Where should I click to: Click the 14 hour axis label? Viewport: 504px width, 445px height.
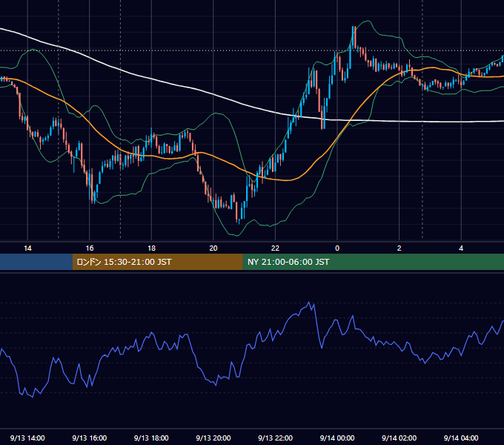(27, 248)
